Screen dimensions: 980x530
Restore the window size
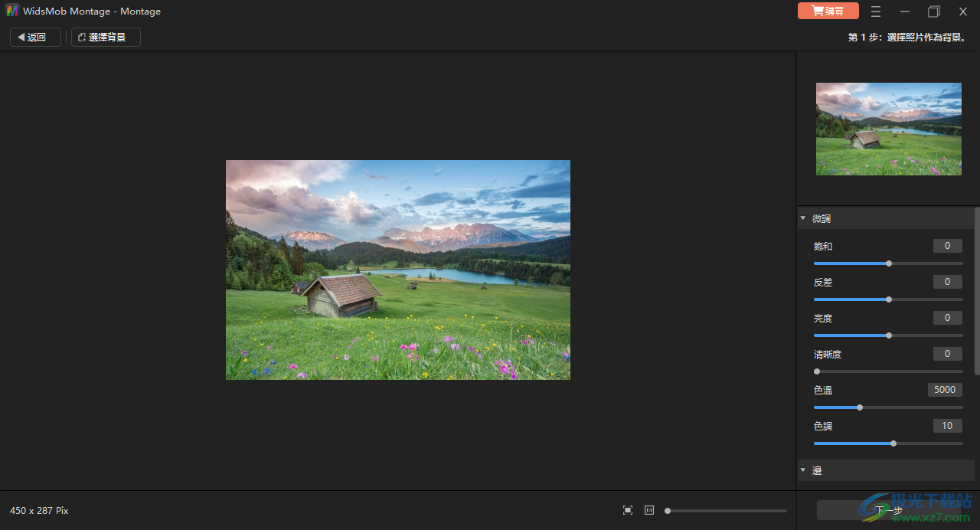coord(934,11)
